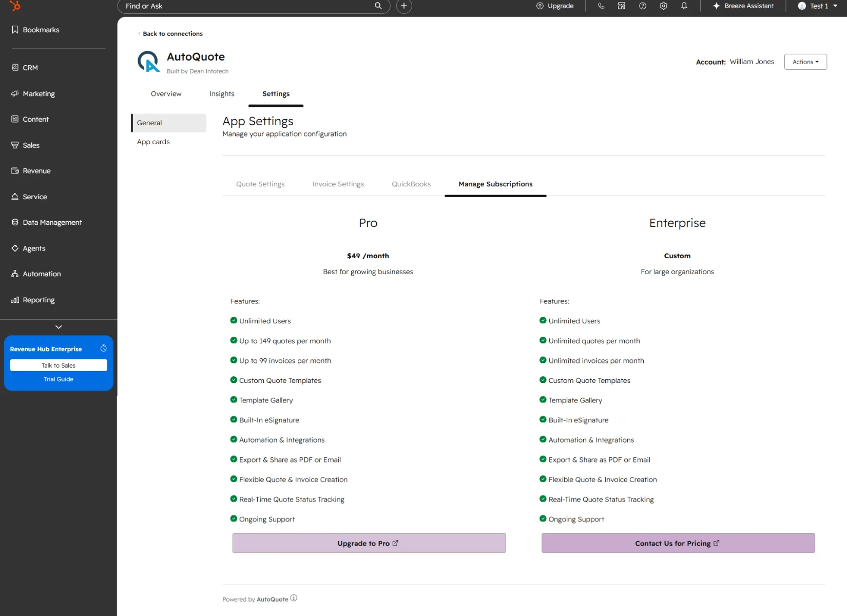Image resolution: width=847 pixels, height=616 pixels.
Task: Switch to the Overview tab
Action: tap(166, 94)
